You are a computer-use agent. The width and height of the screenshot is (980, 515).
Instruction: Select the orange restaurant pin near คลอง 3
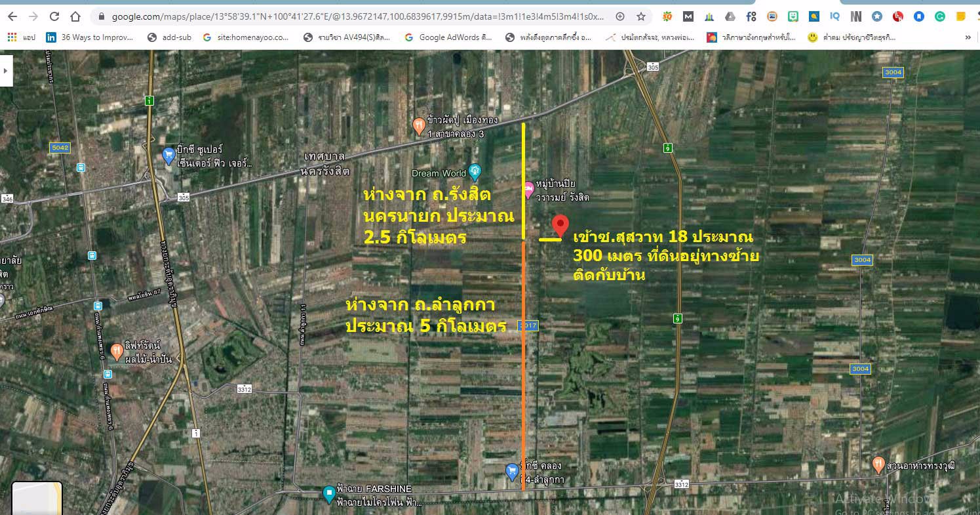tap(419, 126)
